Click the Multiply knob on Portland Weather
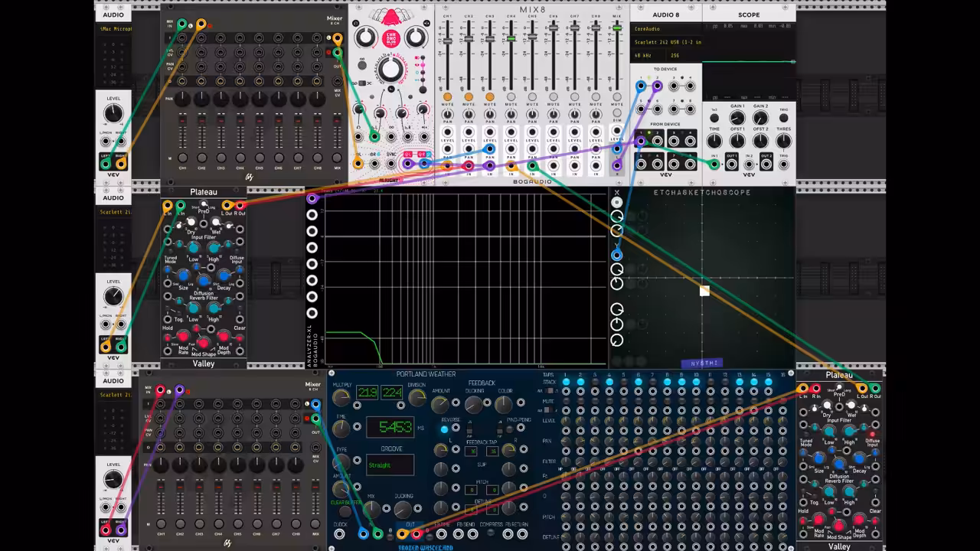 pyautogui.click(x=342, y=397)
